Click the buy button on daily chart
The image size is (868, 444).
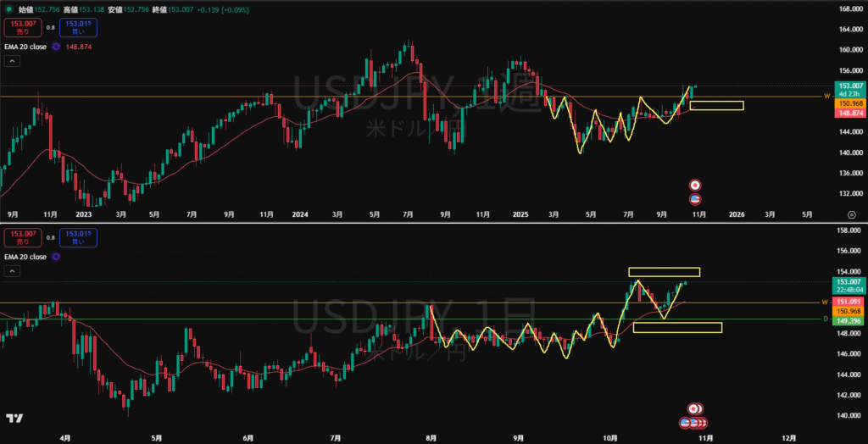[78, 237]
